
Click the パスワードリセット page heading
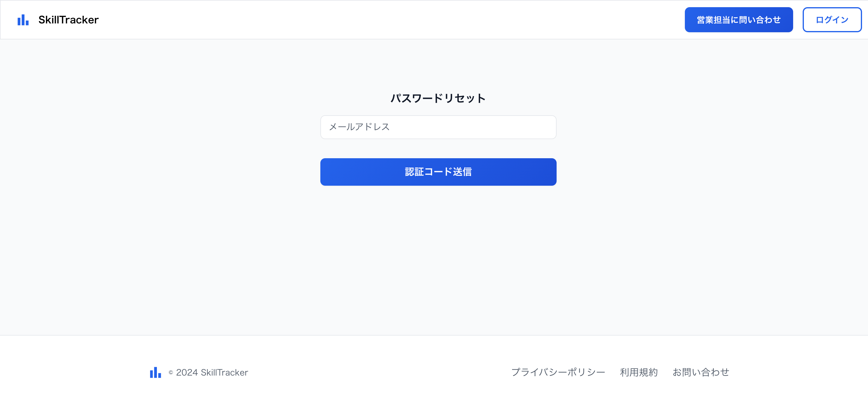[x=438, y=98]
